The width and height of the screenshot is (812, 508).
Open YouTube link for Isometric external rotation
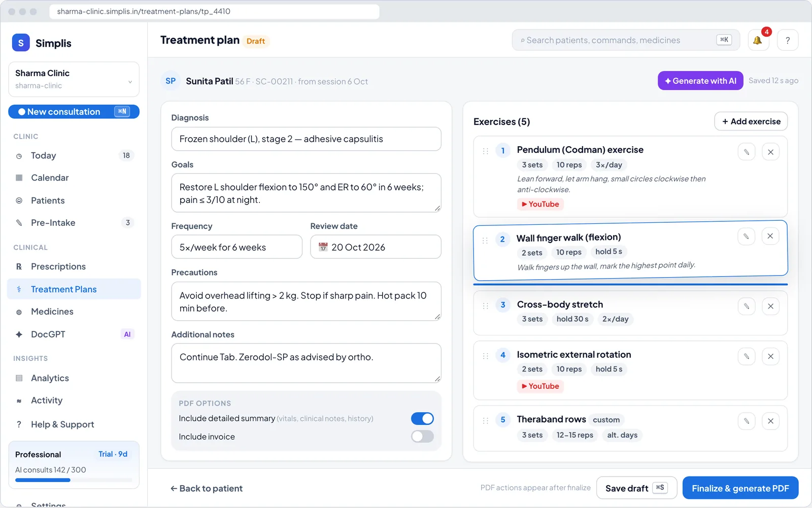540,386
